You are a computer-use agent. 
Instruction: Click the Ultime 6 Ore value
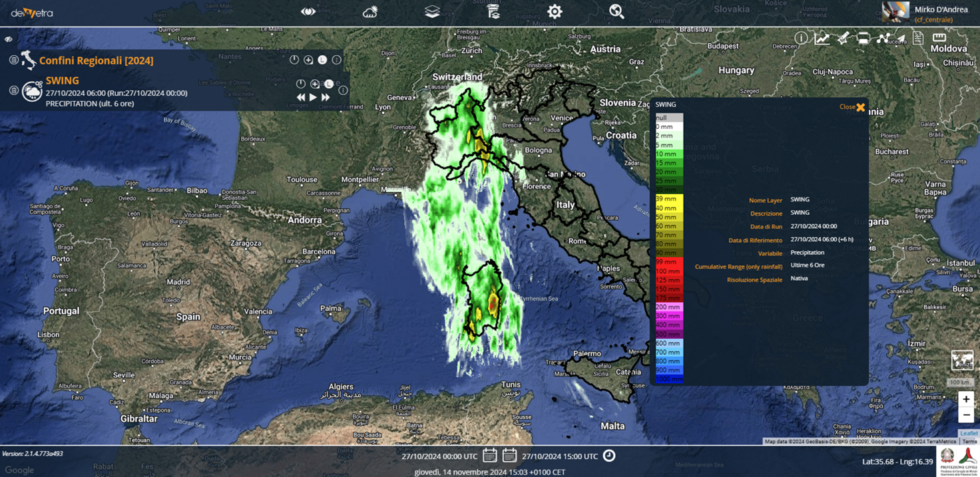[x=808, y=265]
